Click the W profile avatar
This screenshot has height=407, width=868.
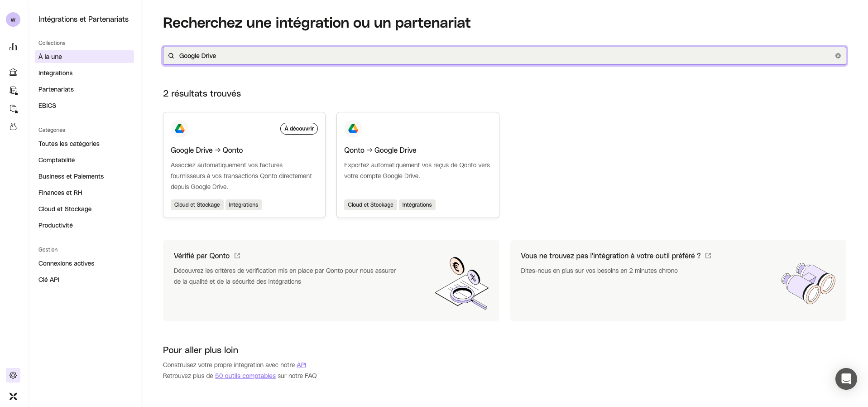(13, 19)
